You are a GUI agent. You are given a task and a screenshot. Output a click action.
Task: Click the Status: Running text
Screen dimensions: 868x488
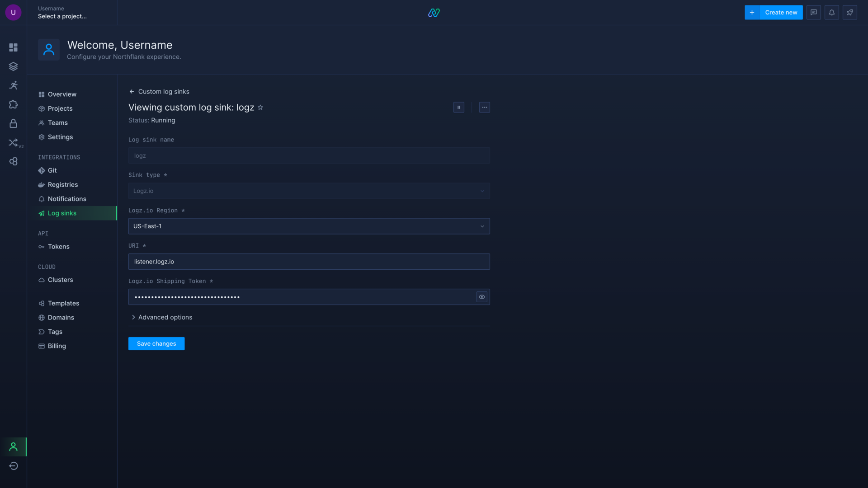[152, 120]
